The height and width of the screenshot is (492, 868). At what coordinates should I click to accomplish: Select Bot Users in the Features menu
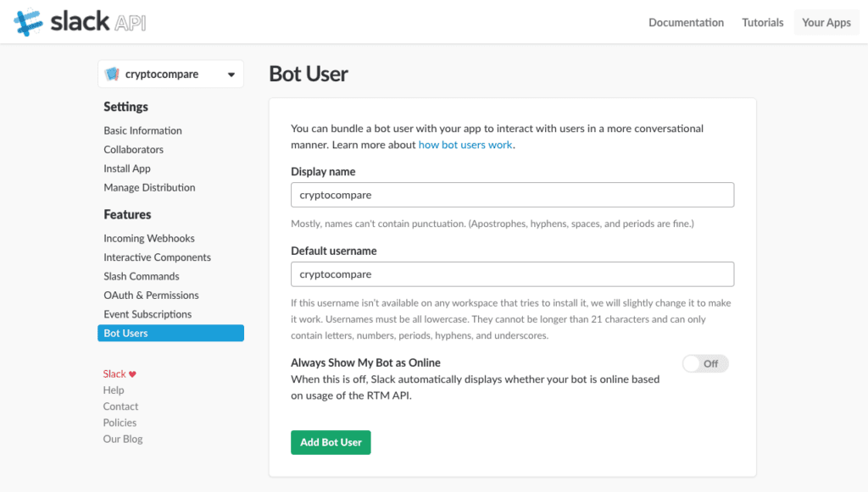pos(125,333)
